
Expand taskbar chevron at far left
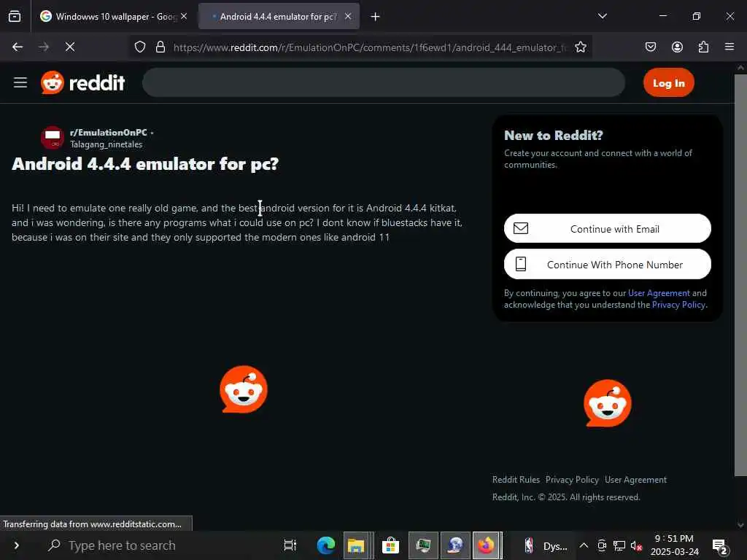tap(16, 545)
